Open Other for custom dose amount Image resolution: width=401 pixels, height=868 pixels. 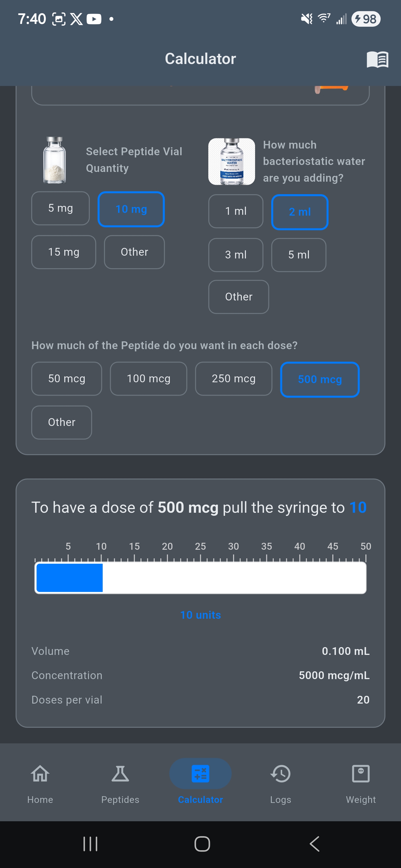pyautogui.click(x=61, y=422)
